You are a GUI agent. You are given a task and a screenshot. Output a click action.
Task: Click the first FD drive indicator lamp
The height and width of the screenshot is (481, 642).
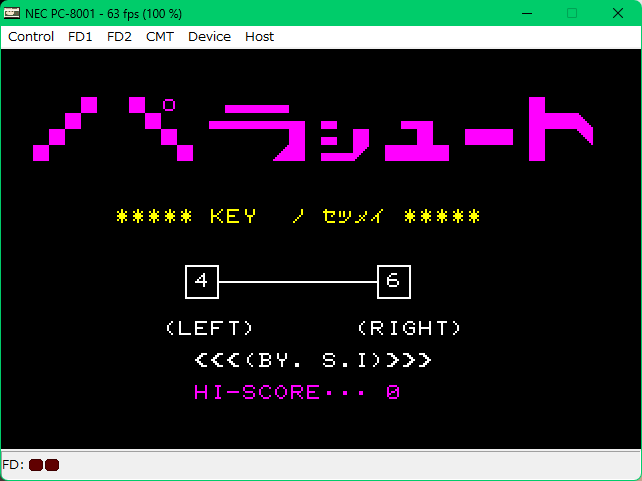pos(36,465)
